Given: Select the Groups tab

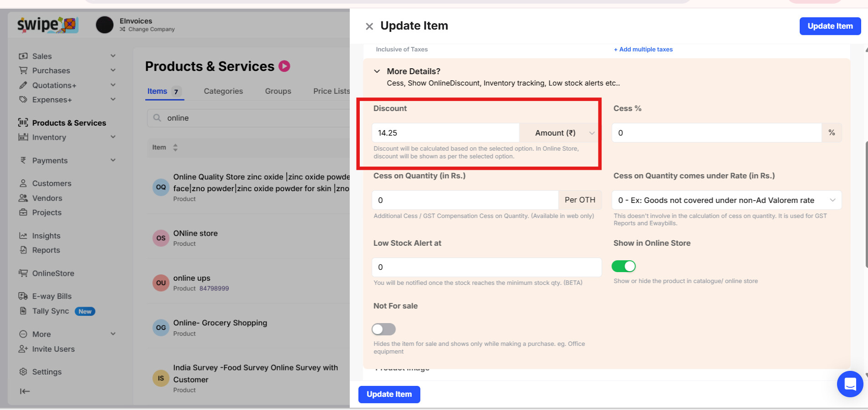Looking at the screenshot, I should 278,91.
